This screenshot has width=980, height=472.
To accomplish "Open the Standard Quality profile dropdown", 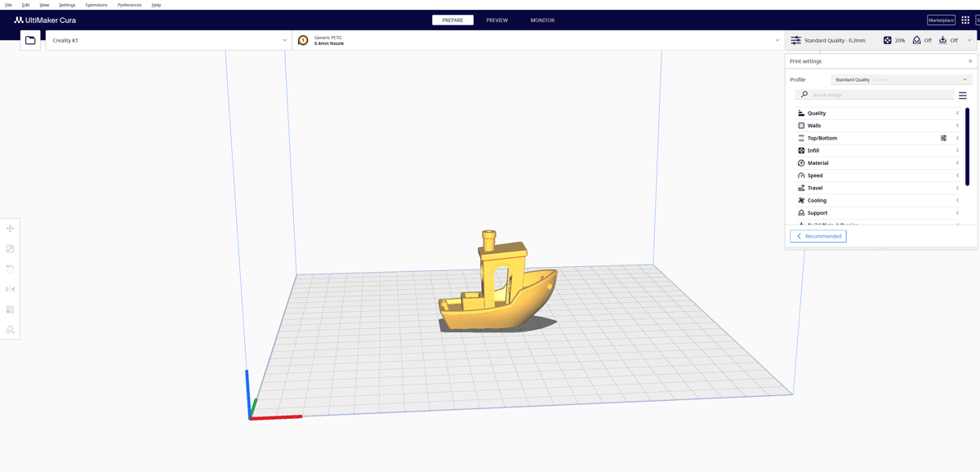I will [x=901, y=79].
